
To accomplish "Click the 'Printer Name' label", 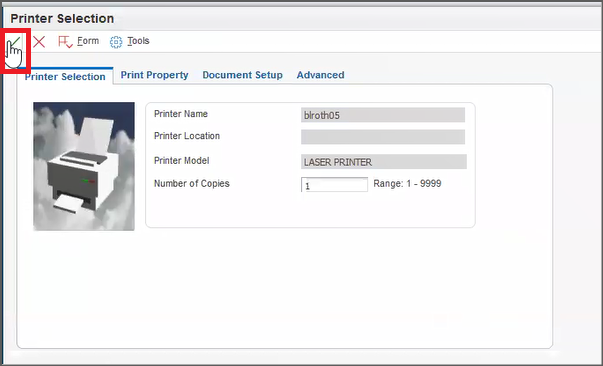I will 181,114.
